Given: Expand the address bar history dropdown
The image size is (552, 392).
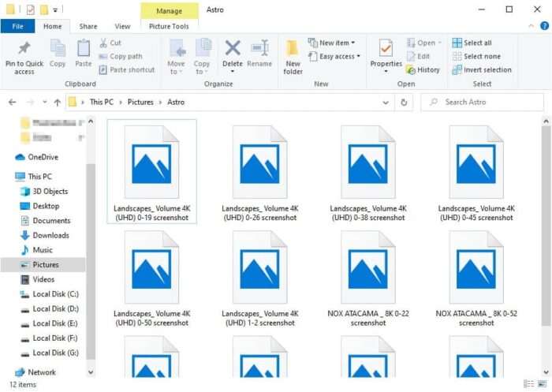Looking at the screenshot, I should pos(386,103).
